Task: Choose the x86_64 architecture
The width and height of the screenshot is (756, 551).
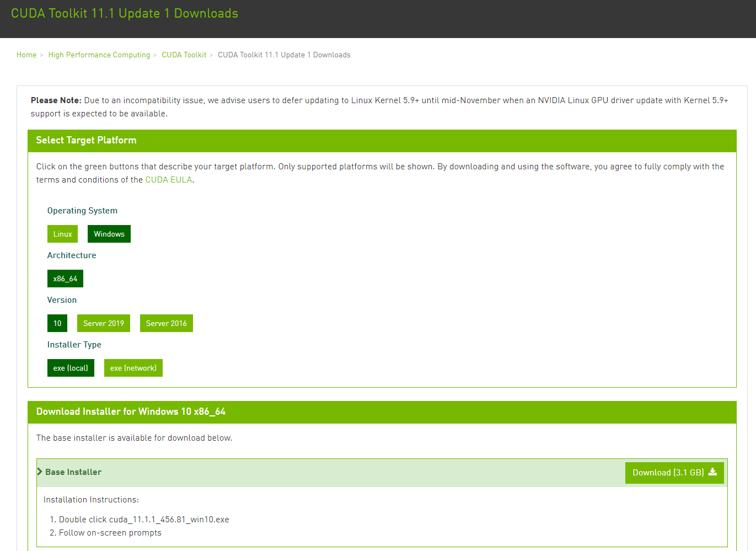Action: (x=65, y=279)
